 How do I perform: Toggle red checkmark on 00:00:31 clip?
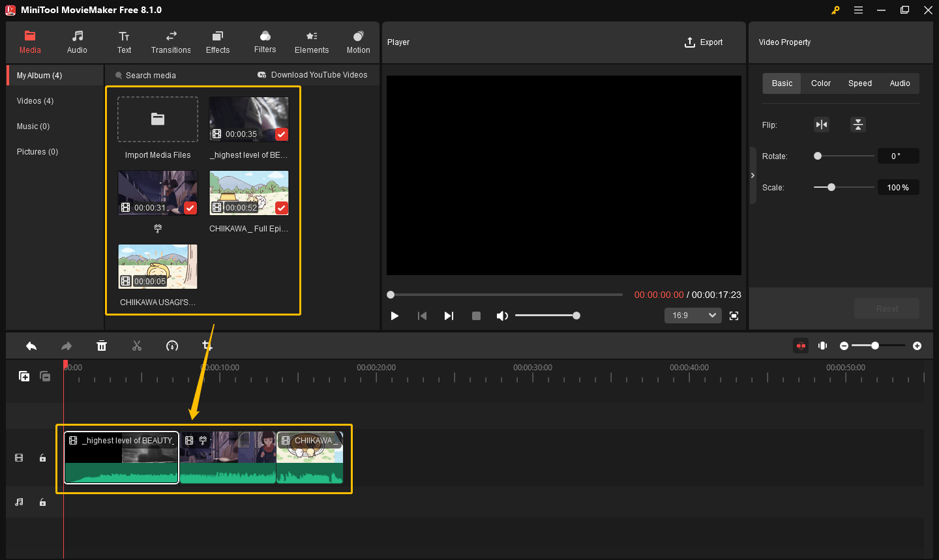click(x=190, y=208)
